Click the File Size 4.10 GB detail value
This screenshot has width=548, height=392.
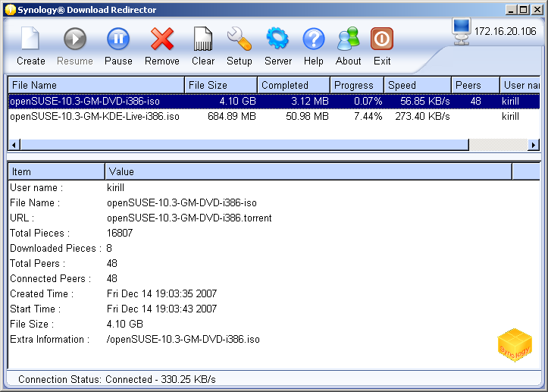coord(125,325)
